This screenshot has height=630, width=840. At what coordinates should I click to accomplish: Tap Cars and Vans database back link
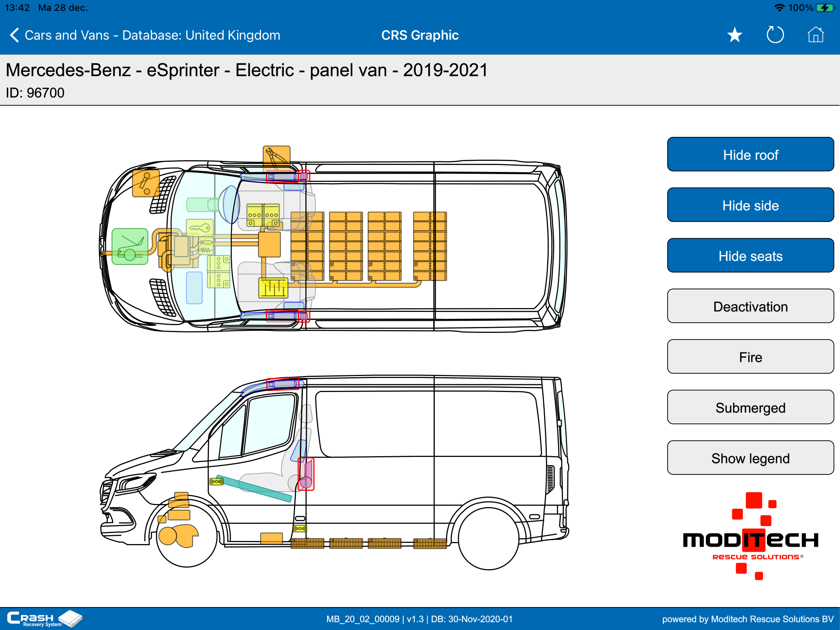[152, 35]
